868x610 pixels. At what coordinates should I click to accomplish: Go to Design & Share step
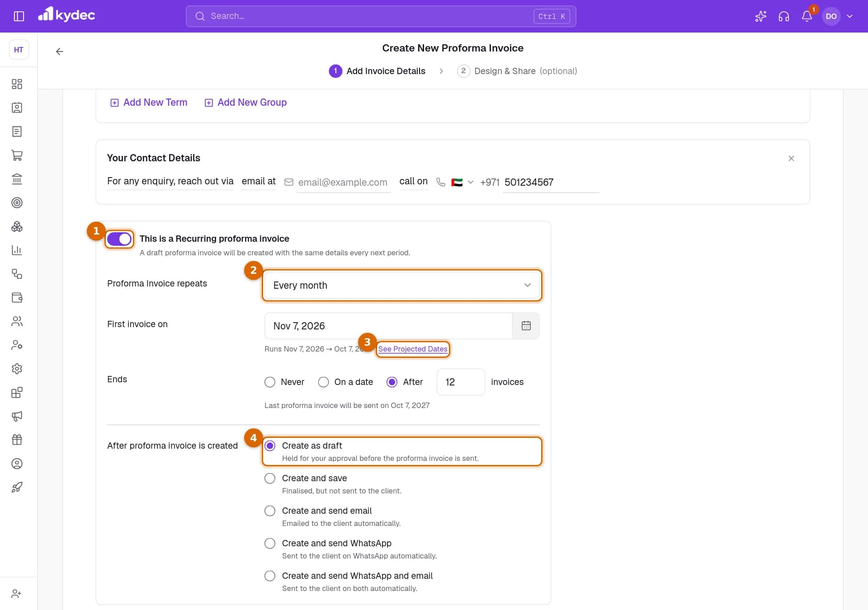point(517,71)
